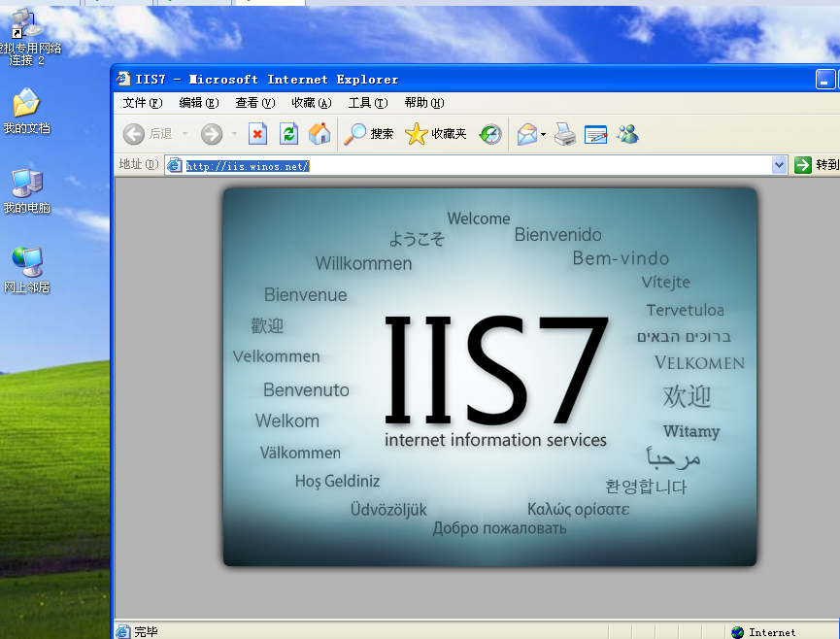This screenshot has width=840, height=639.
Task: Open 我的文档 desktop icon
Action: click(26, 112)
